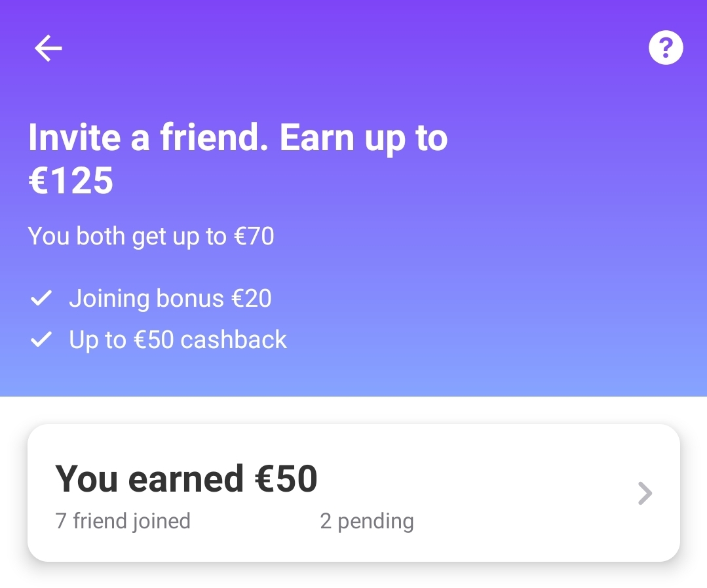Viewport: 707px width, 588px height.
Task: Open help via the question mark icon
Action: [x=665, y=48]
